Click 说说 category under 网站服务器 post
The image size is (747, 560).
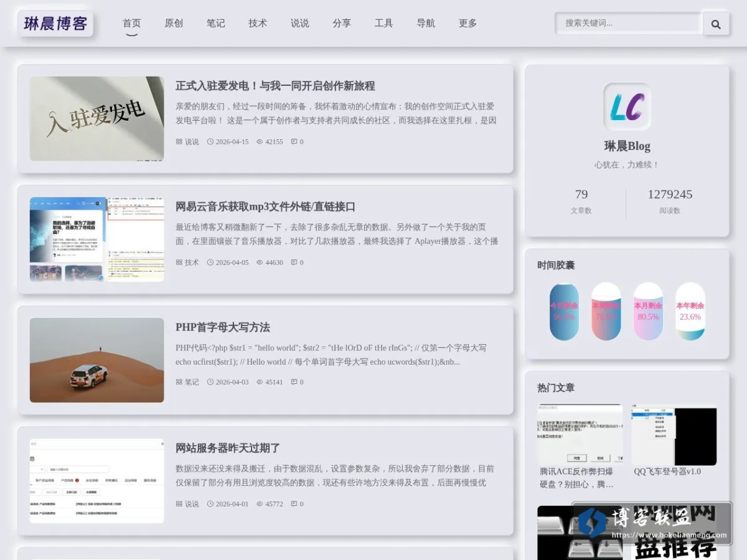click(x=192, y=504)
